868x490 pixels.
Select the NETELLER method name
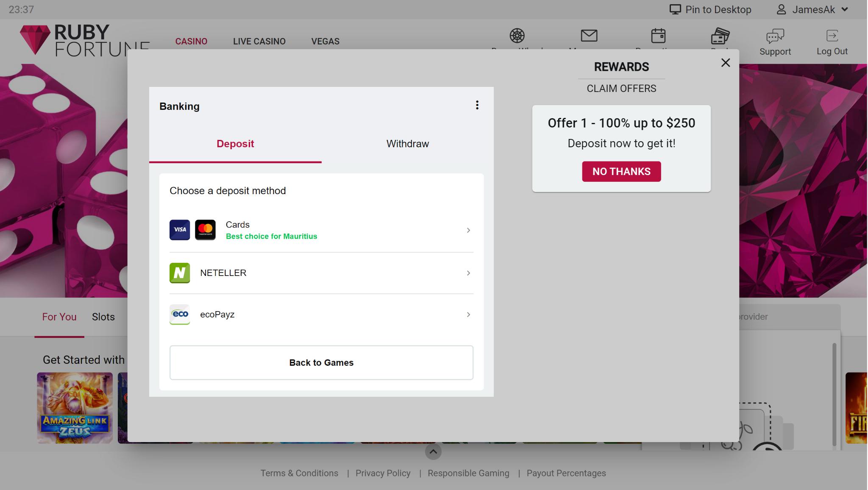(x=223, y=273)
